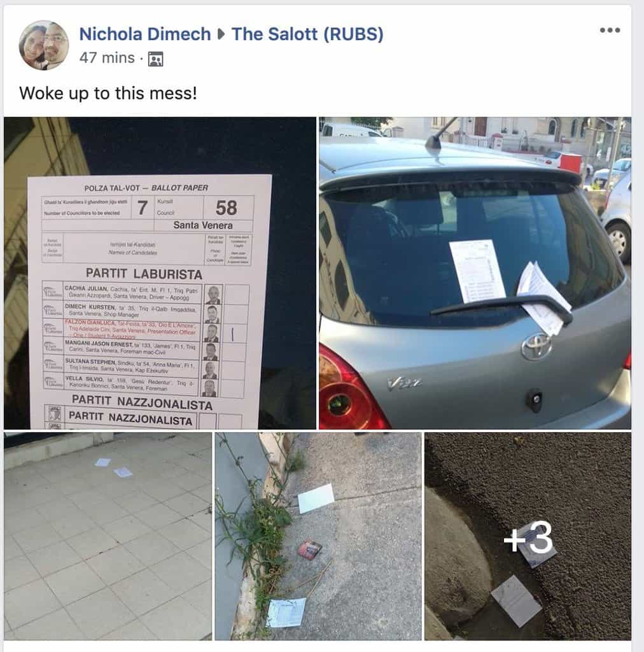
Task: Click the red crumpled item on pavement photo
Action: [309, 549]
